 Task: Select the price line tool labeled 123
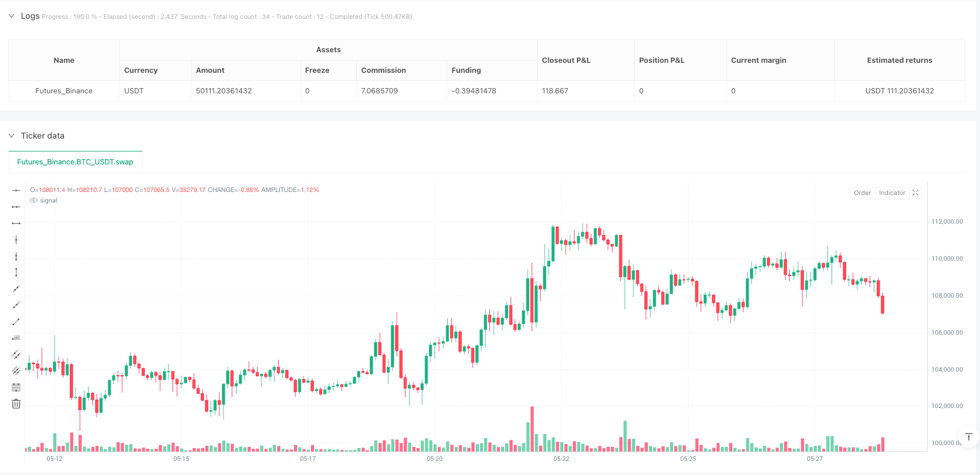16,338
